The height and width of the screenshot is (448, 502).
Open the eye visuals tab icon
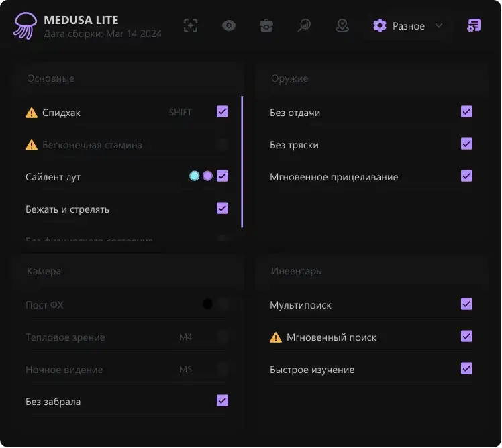pyautogui.click(x=229, y=25)
